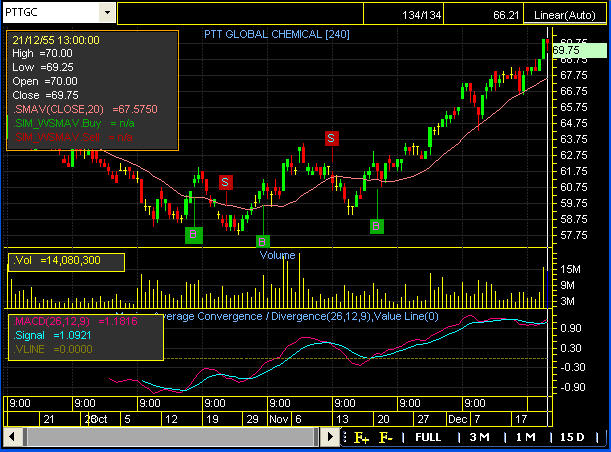611x452 pixels.
Task: Click the first red S sell marker
Action: (x=226, y=182)
